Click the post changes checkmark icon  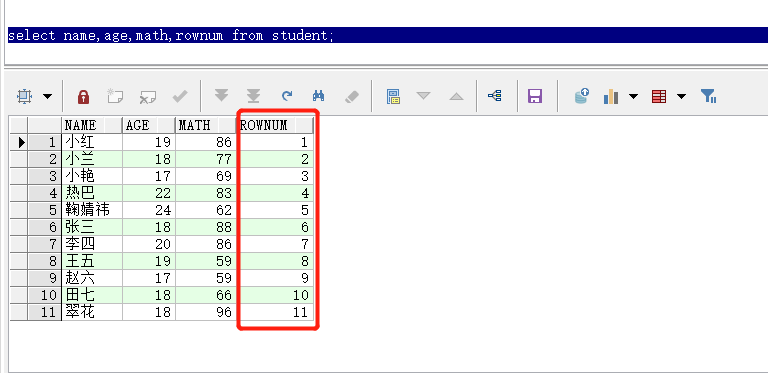coord(180,96)
